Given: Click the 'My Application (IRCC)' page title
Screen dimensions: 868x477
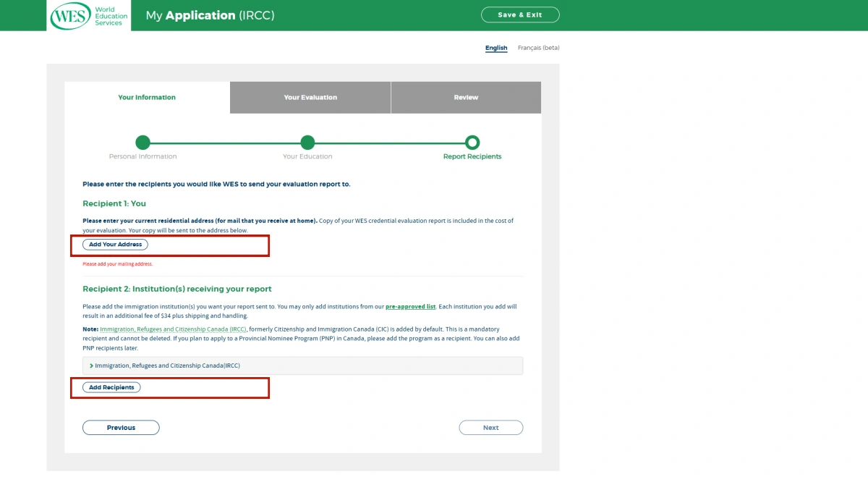Looking at the screenshot, I should point(210,15).
